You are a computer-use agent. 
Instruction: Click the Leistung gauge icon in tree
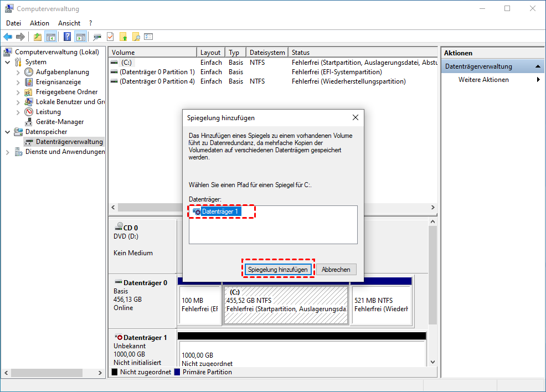[x=29, y=112]
